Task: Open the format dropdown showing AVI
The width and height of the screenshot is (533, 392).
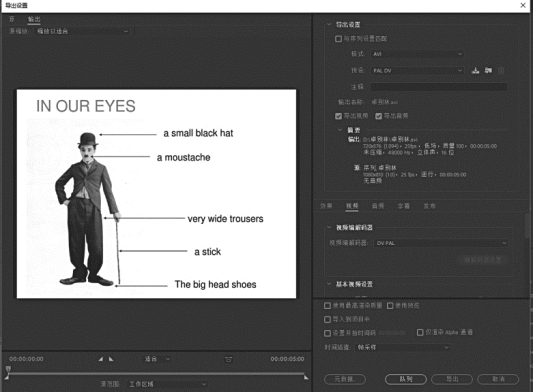Action: [417, 54]
